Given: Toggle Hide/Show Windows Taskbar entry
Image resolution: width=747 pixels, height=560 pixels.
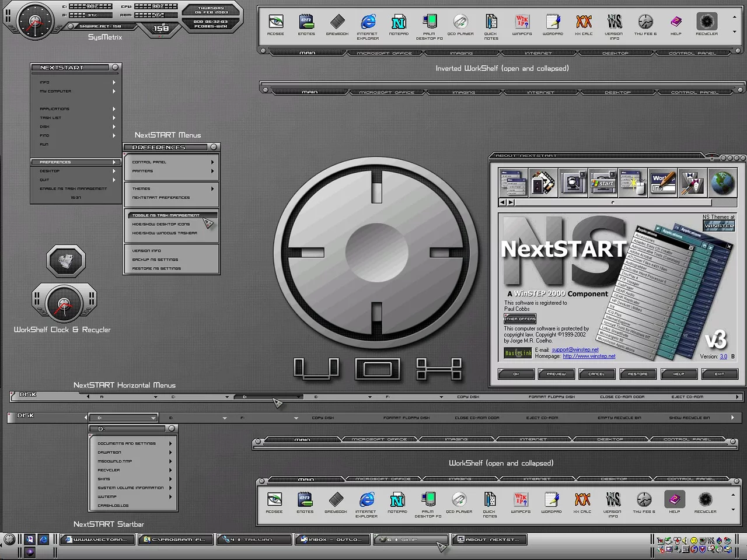Looking at the screenshot, I should [x=165, y=233].
